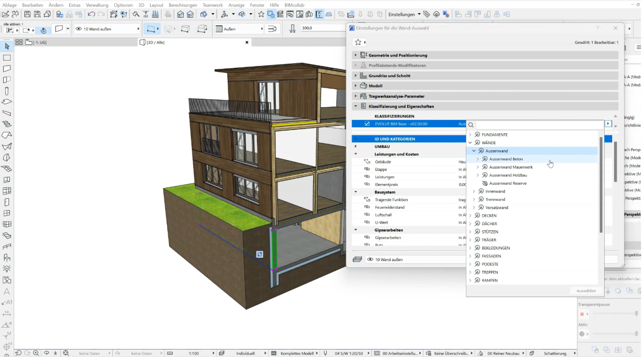Click the orbit eye icon in bottom bar
Viewport: 644px width, 357px height.
pos(46,353)
